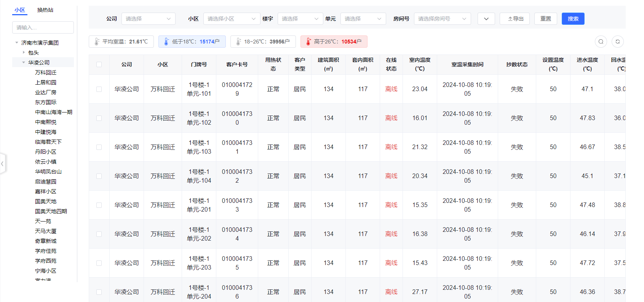Click the left-edge sidebar collapse arrow

(3, 164)
